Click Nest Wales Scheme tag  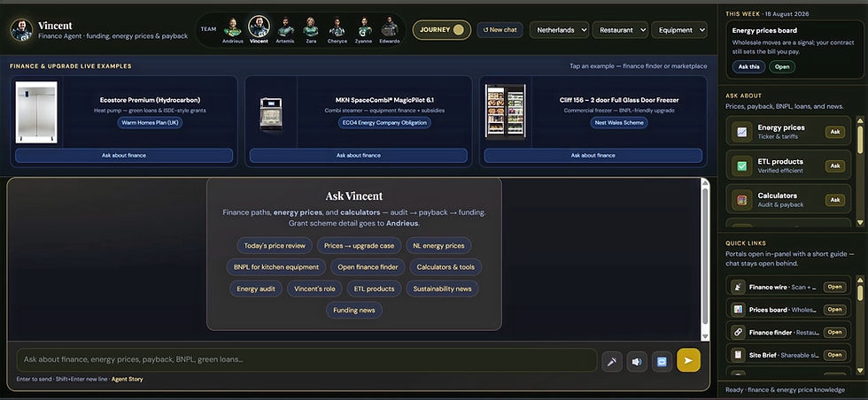coord(619,123)
